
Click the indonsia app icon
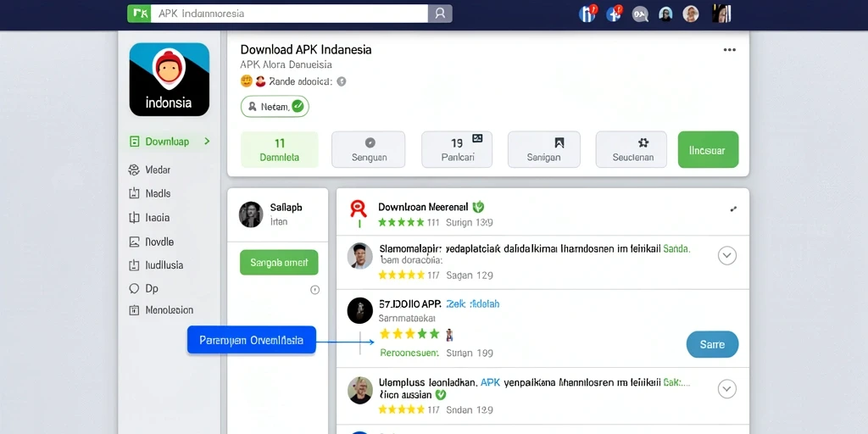pyautogui.click(x=170, y=79)
